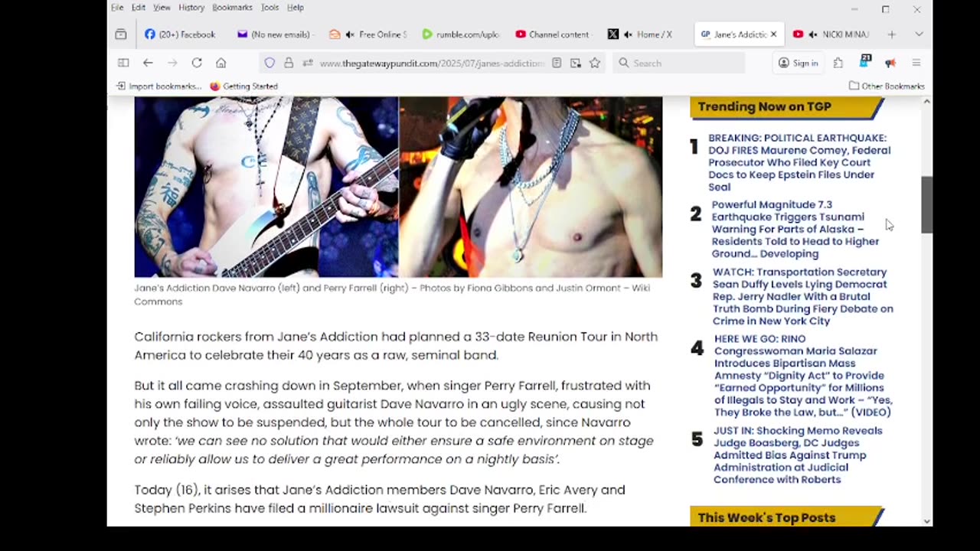Open Other Bookmarks folder
This screenshot has width=980, height=551.
coord(887,86)
